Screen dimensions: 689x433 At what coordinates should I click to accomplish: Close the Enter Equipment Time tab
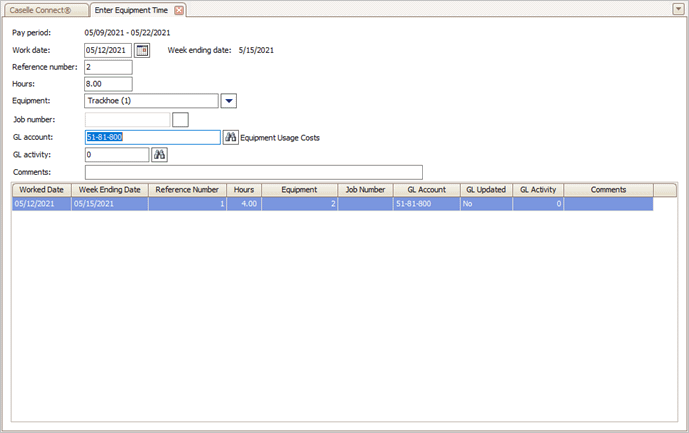pos(179,9)
